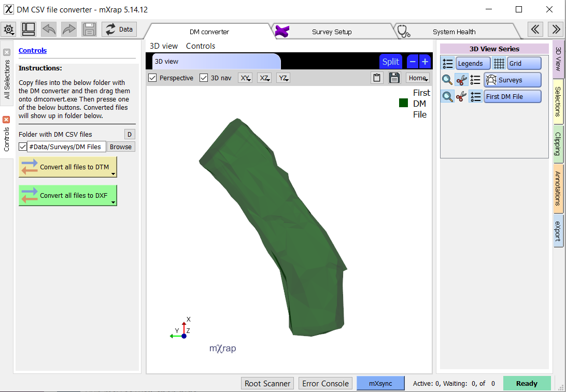The height and width of the screenshot is (392, 566).
Task: Open the settings gear menu
Action: pos(9,30)
